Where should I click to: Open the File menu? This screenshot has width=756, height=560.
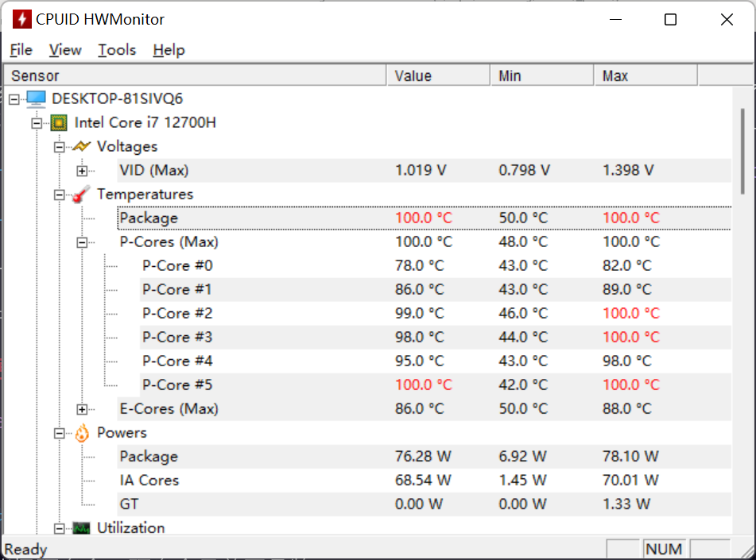(21, 49)
